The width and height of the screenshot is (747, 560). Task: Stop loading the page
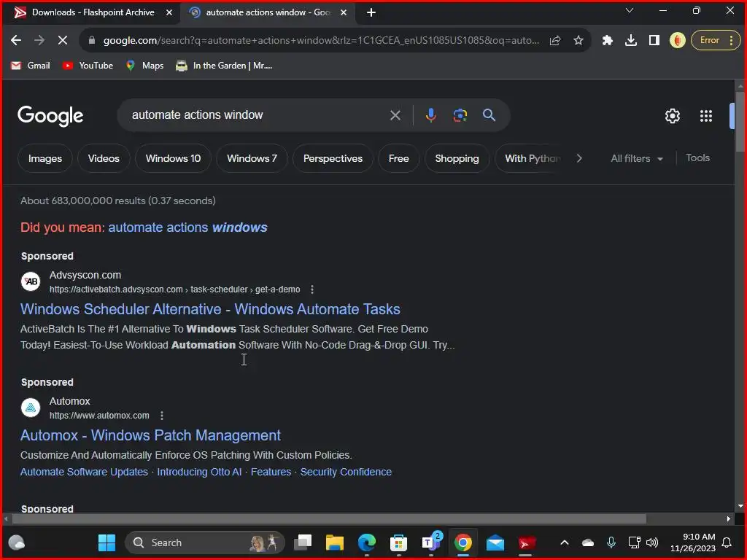63,41
